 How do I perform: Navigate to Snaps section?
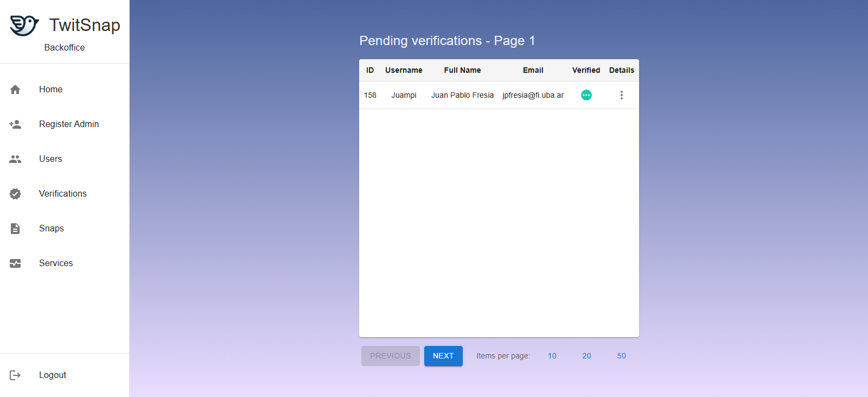[x=52, y=229]
